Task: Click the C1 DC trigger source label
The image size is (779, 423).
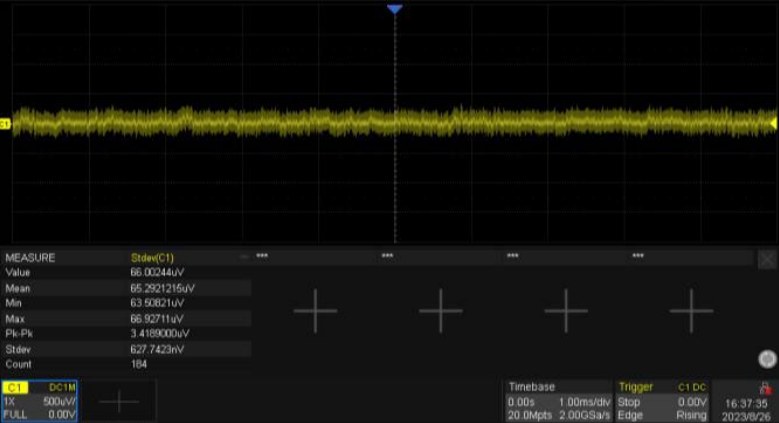Action: [692, 387]
